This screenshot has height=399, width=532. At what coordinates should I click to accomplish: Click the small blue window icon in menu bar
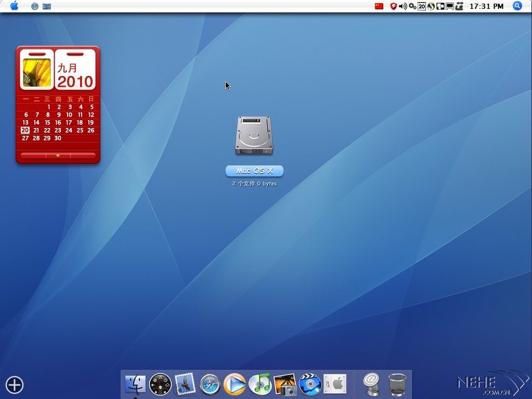coord(47,6)
